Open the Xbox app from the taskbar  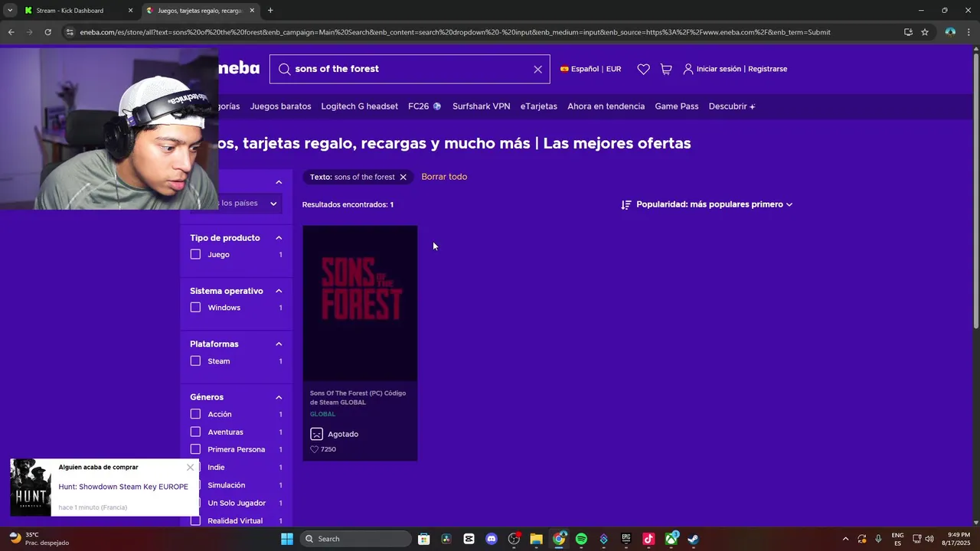[671, 539]
